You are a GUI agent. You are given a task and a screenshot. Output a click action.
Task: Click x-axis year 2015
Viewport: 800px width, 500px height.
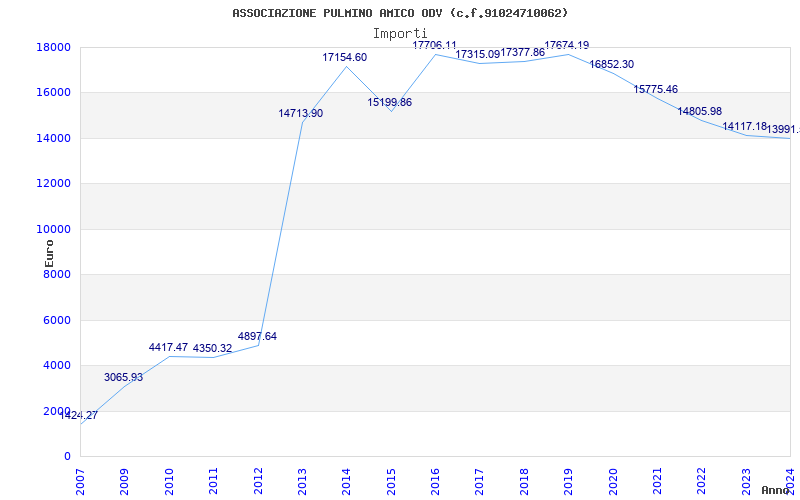click(391, 481)
